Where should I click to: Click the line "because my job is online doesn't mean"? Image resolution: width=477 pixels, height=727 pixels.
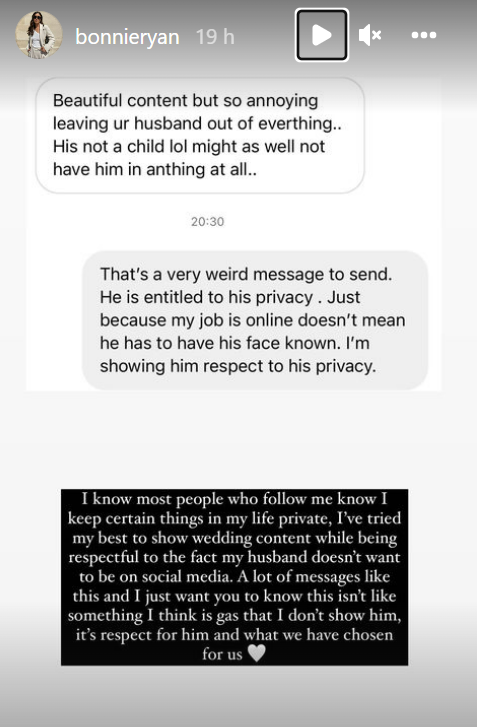(253, 320)
